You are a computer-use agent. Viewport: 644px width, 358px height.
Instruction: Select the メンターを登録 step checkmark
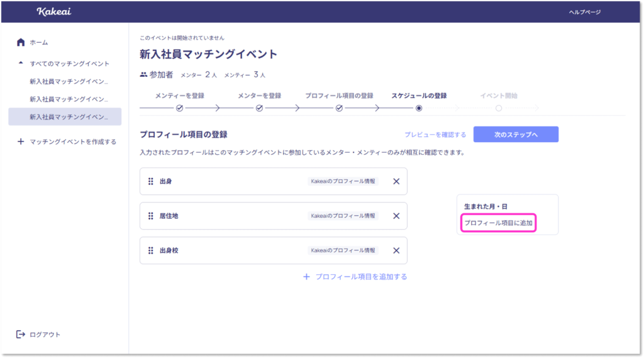point(259,108)
